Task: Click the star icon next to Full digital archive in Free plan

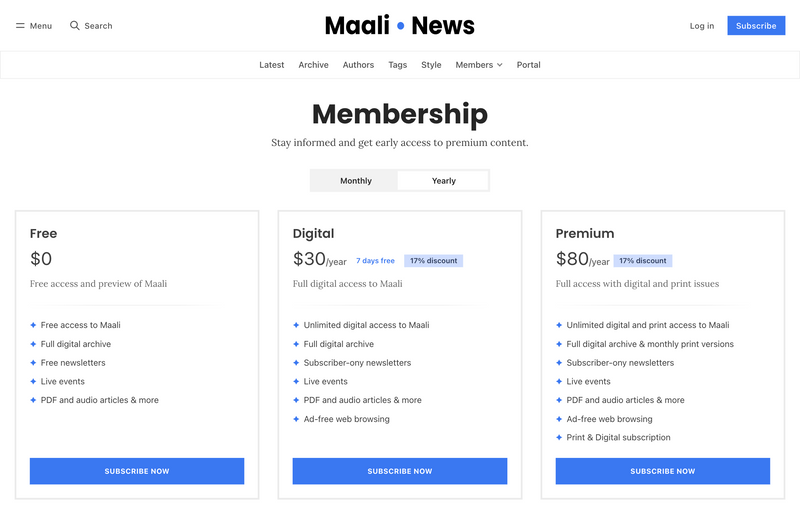Action: 33,344
